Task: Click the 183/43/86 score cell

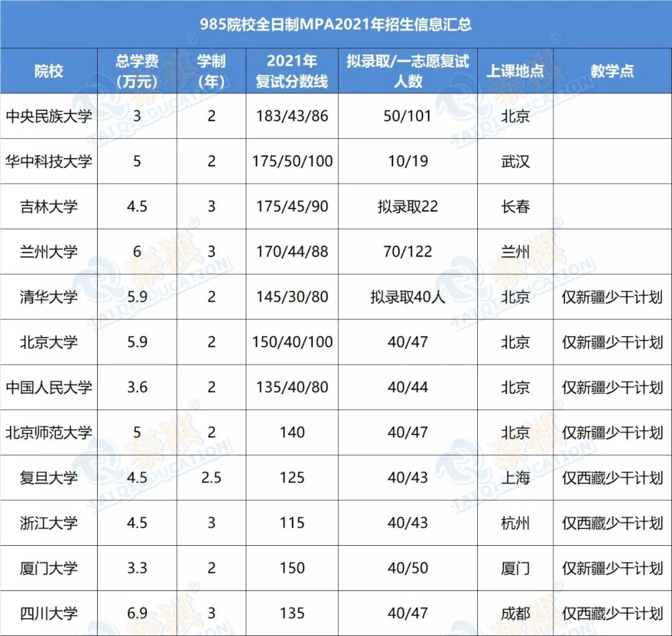Action: pos(291,116)
